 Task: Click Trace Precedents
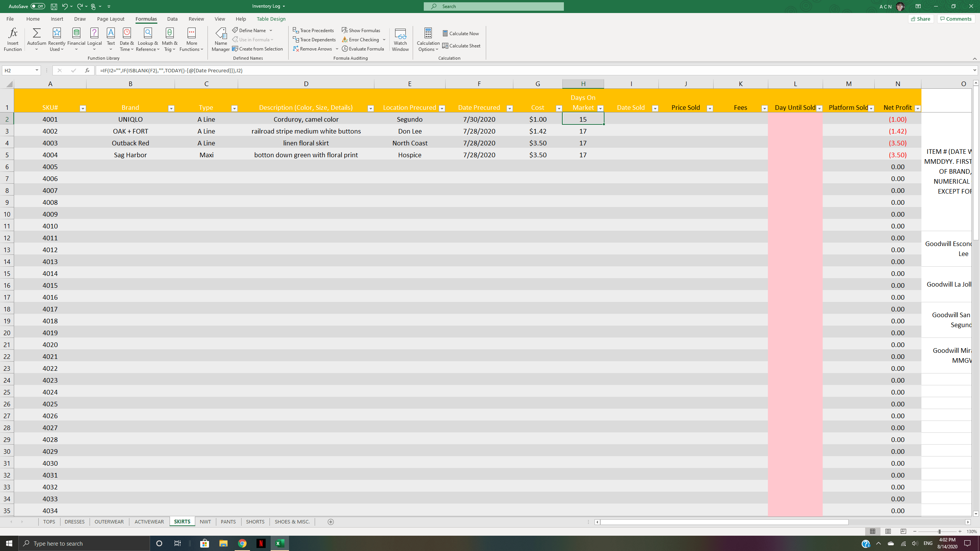[314, 30]
